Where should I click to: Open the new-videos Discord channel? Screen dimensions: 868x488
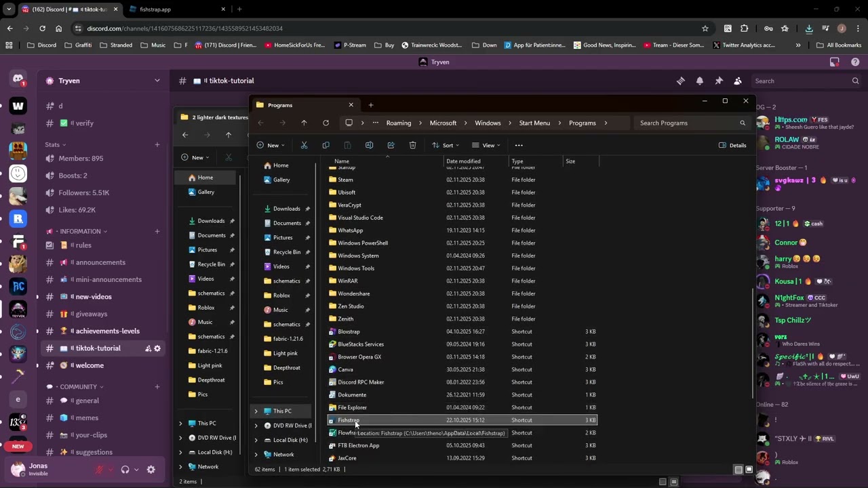[103, 297]
